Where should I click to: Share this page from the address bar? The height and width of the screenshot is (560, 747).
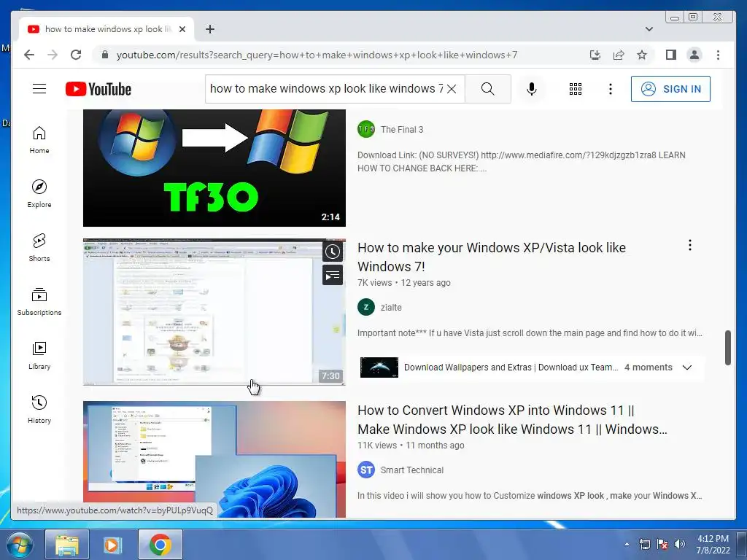pos(619,55)
